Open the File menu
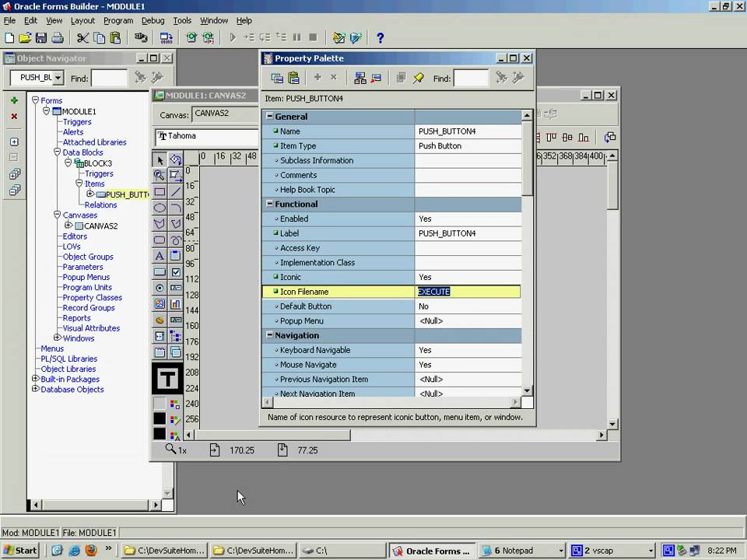The width and height of the screenshot is (747, 560). [x=9, y=20]
